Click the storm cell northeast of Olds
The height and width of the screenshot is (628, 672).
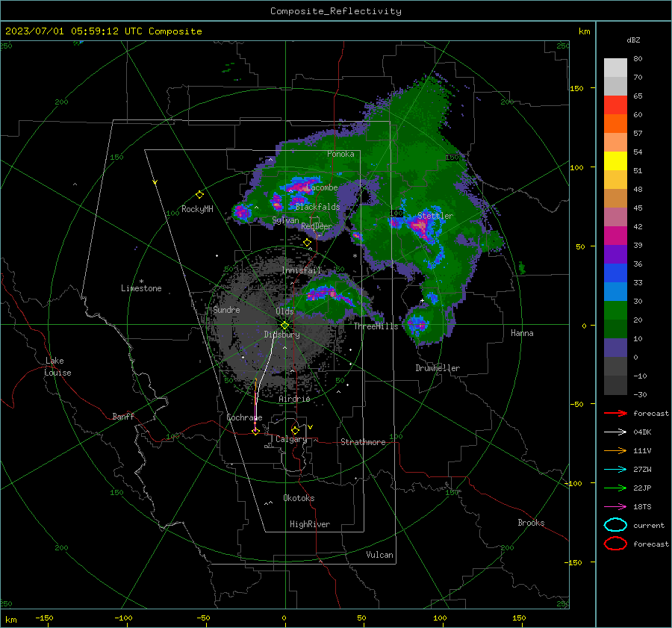(x=329, y=293)
